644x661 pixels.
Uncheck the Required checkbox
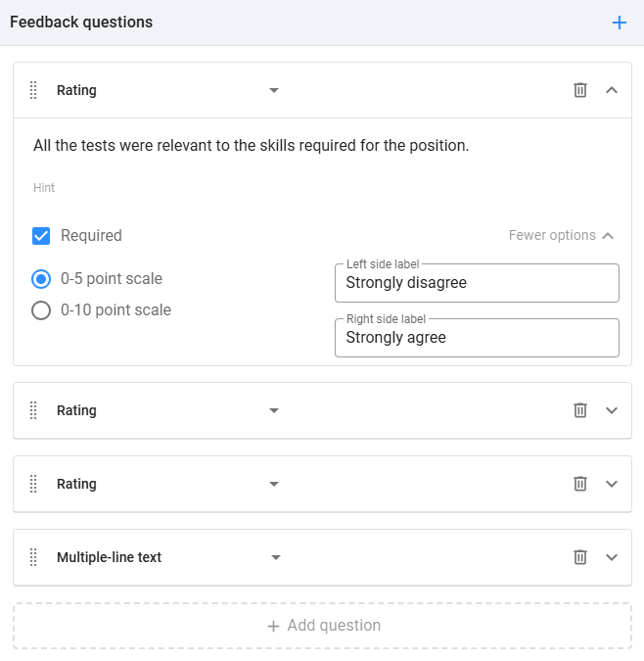[x=41, y=235]
